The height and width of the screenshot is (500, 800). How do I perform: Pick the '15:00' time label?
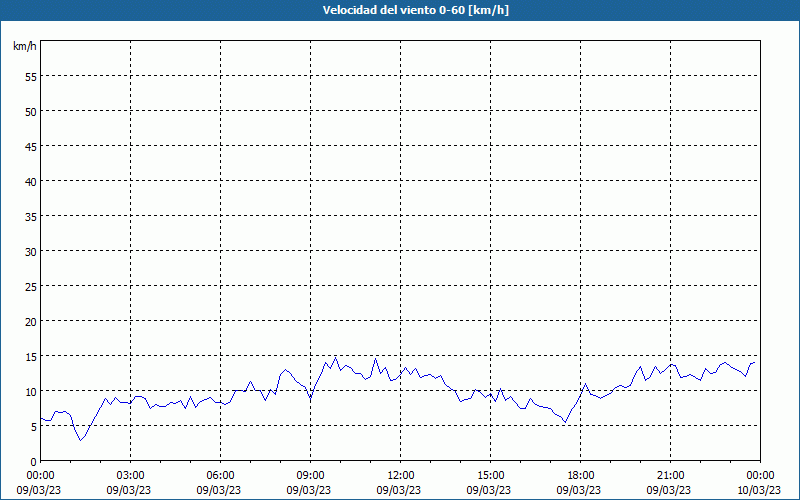(490, 475)
